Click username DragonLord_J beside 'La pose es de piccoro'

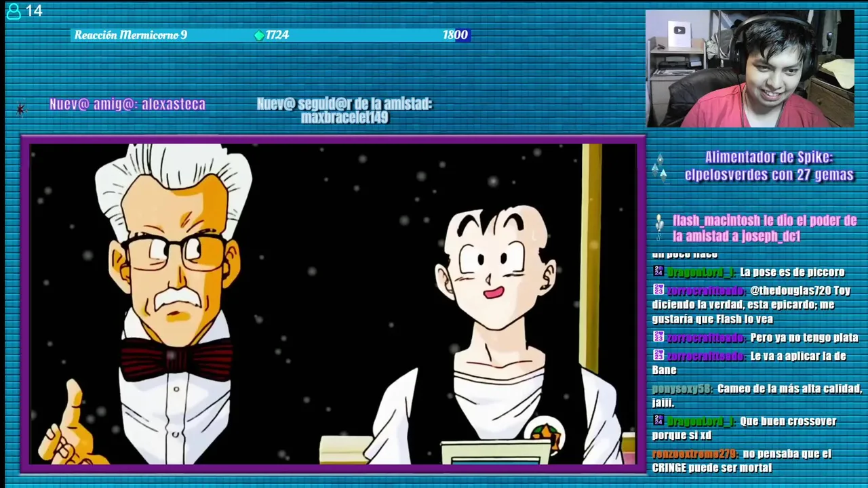click(x=701, y=272)
